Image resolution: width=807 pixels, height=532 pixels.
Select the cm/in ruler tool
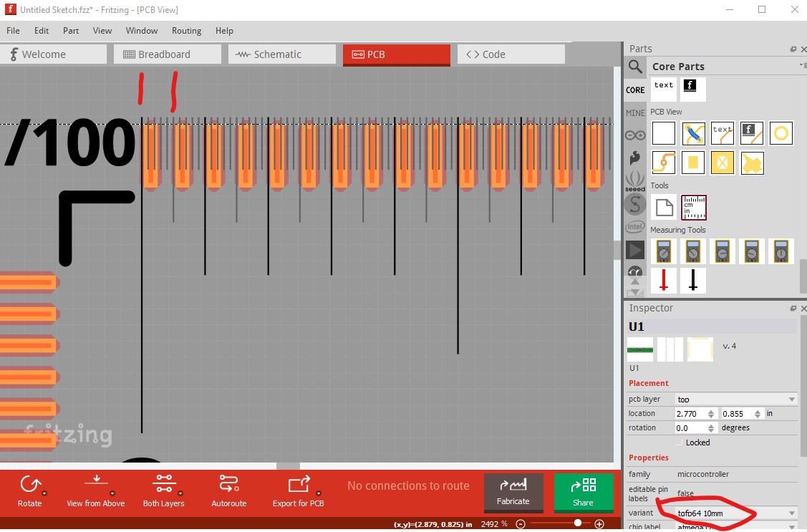[693, 208]
